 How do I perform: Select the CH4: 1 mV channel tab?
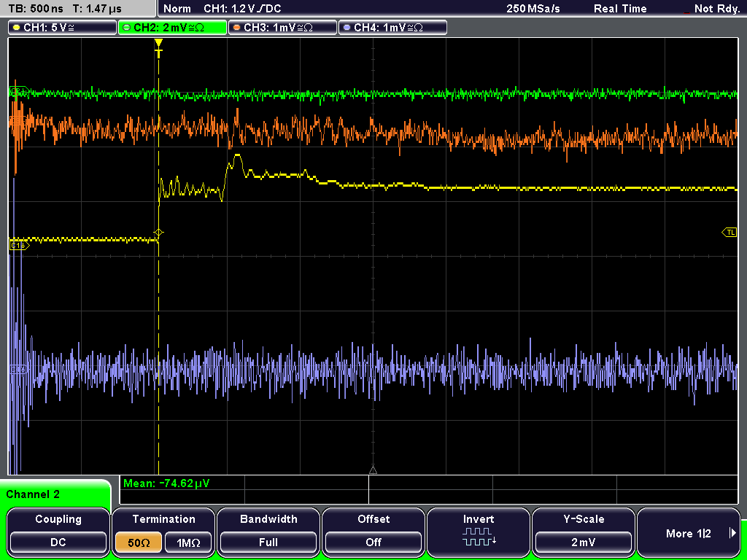392,28
